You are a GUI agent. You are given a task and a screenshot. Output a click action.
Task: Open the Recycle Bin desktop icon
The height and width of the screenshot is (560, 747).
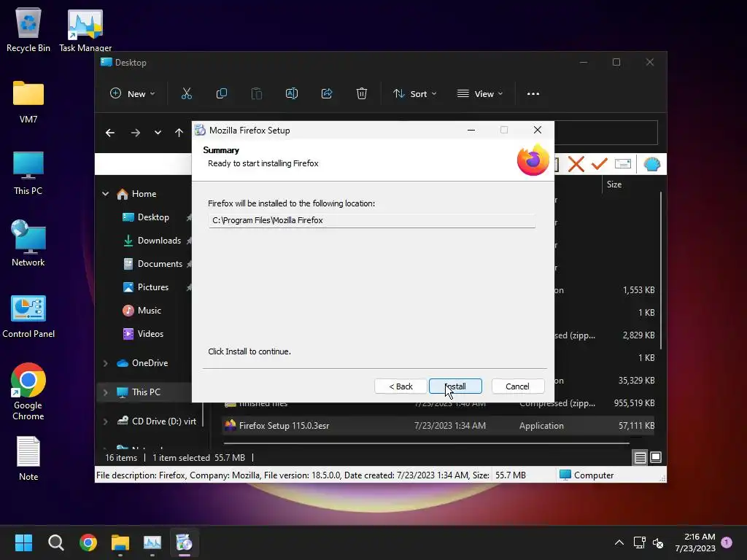pyautogui.click(x=28, y=30)
